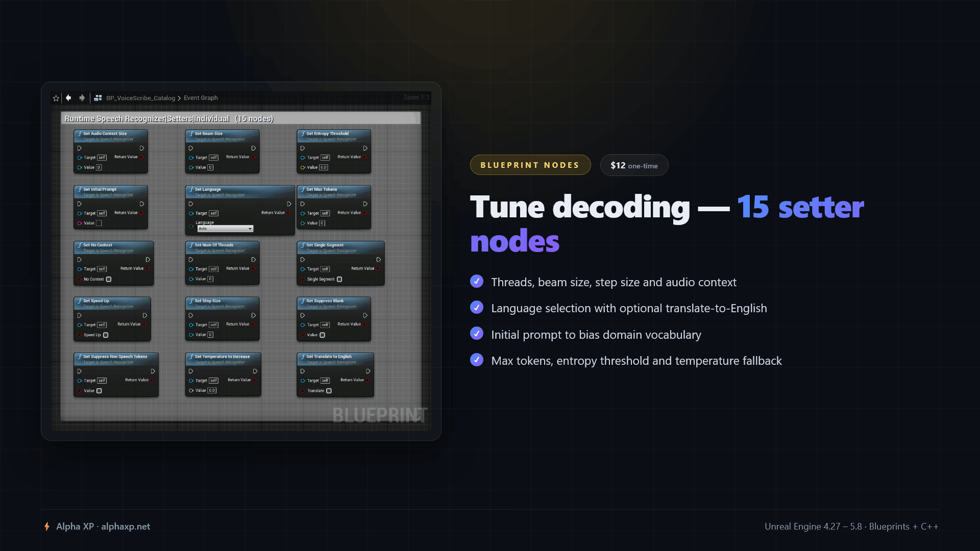Click the exec input pin of Set Step Size
Viewport: 980px width, 551px height.
(191, 315)
